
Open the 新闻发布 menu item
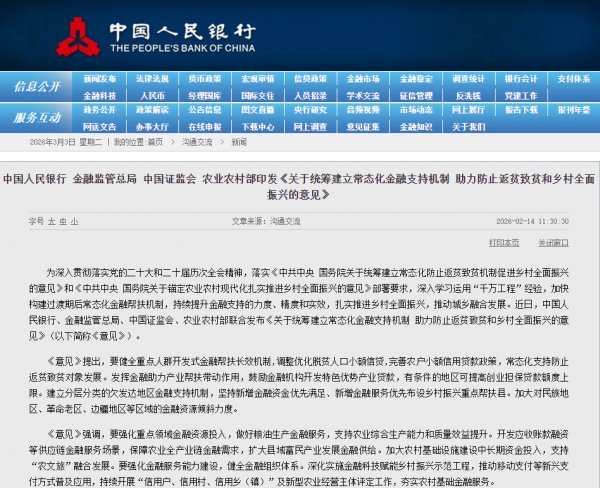99,79
